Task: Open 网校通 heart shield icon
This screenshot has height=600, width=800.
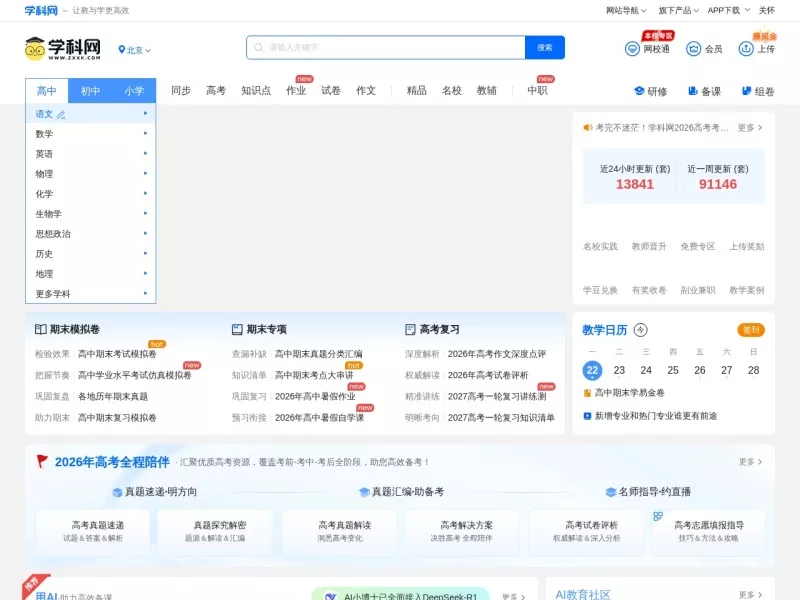Action: click(x=632, y=49)
